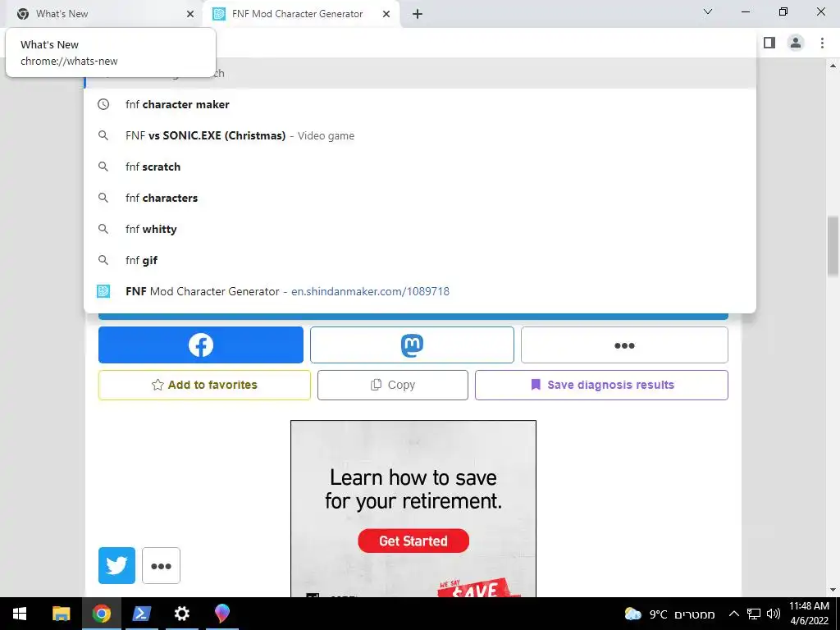
Task: Copy the diagnosis result
Action: click(x=393, y=385)
